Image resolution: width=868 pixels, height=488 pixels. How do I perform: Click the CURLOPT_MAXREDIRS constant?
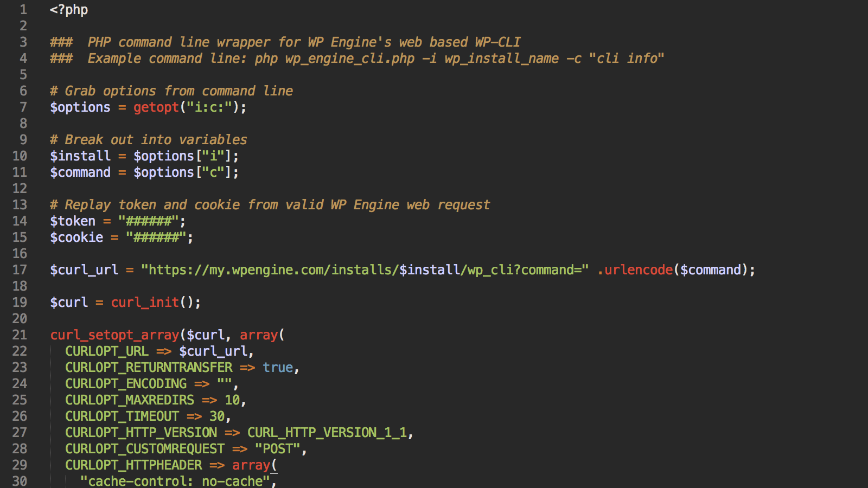pyautogui.click(x=130, y=400)
